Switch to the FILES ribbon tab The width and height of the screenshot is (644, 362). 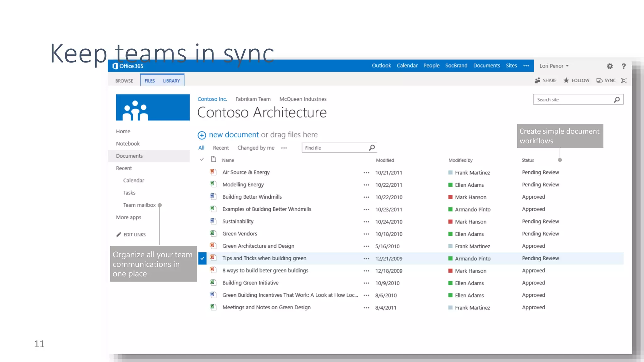[150, 81]
